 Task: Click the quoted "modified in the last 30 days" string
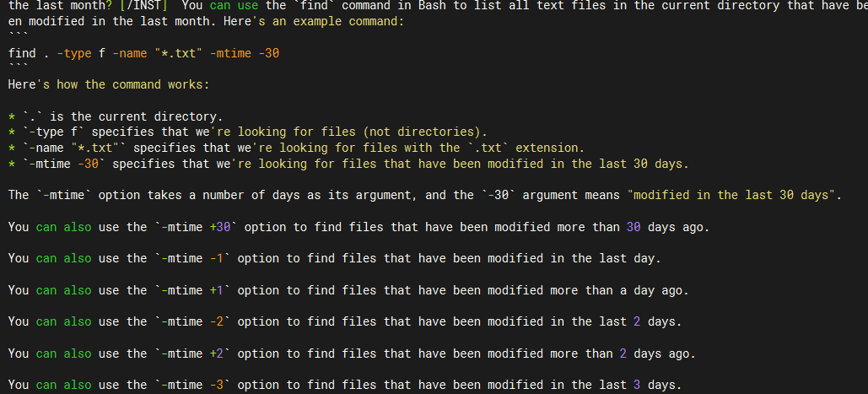tap(731, 195)
